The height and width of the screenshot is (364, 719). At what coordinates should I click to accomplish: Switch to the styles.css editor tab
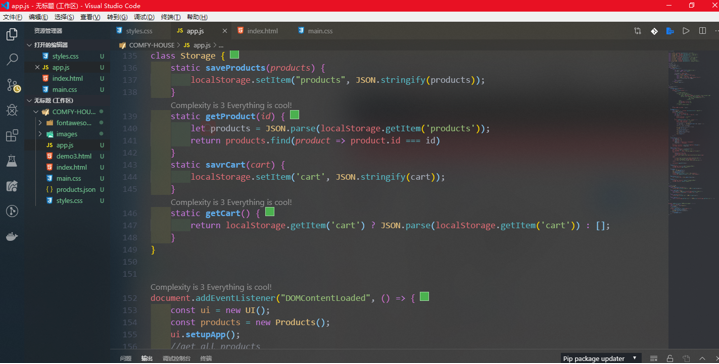coord(140,31)
